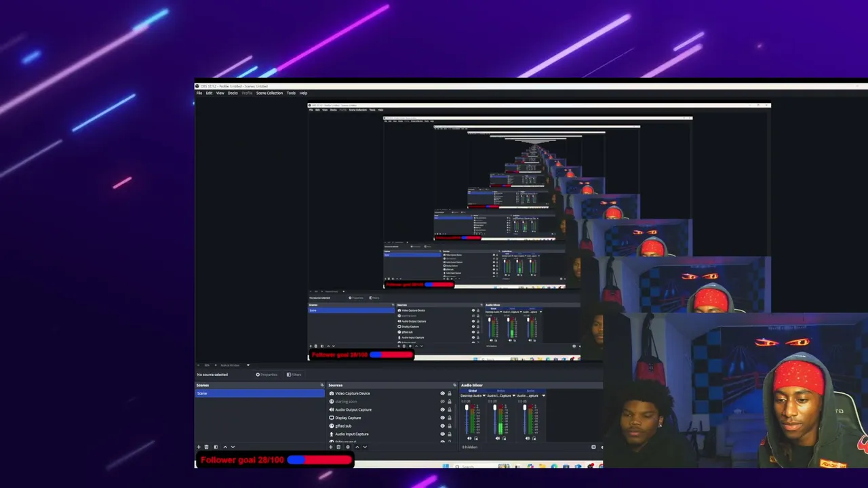This screenshot has width=868, height=488.
Task: Open the File menu in OBS
Action: (x=199, y=93)
